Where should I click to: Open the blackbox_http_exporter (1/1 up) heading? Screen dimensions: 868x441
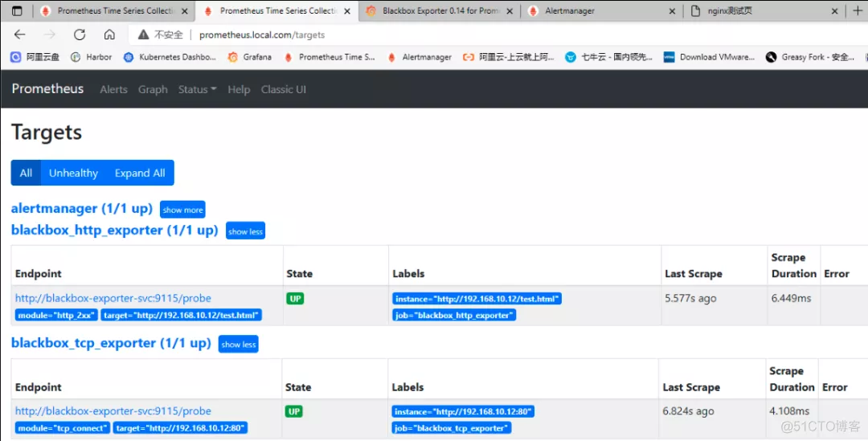[x=115, y=230]
